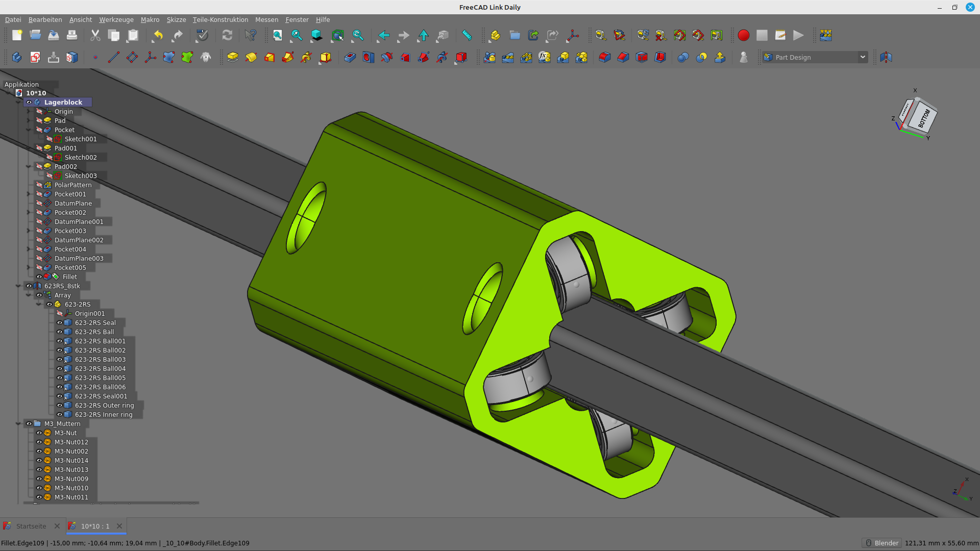Click the Boolean operation icon
The width and height of the screenshot is (980, 551).
(x=683, y=57)
